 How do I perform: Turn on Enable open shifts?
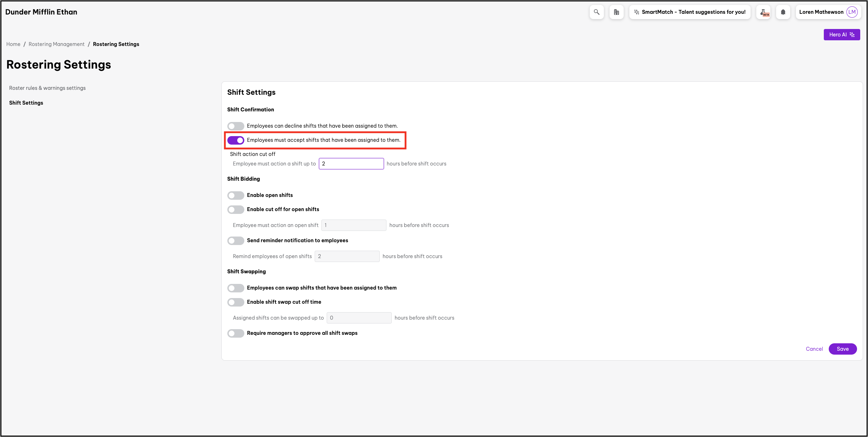[x=235, y=196]
